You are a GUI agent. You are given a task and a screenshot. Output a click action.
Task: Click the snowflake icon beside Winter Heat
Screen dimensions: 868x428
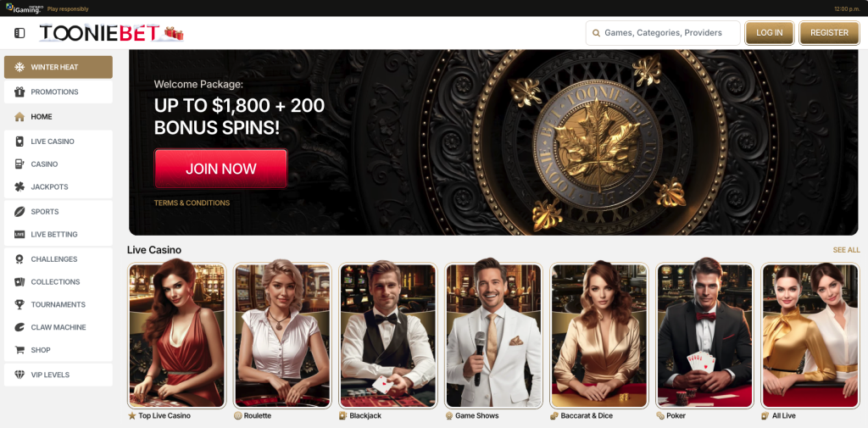click(19, 67)
